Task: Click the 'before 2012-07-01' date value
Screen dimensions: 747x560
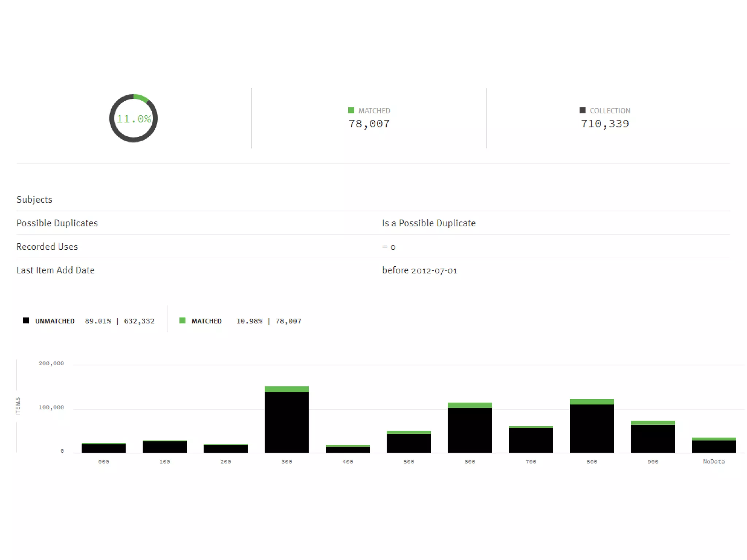Action: 419,271
